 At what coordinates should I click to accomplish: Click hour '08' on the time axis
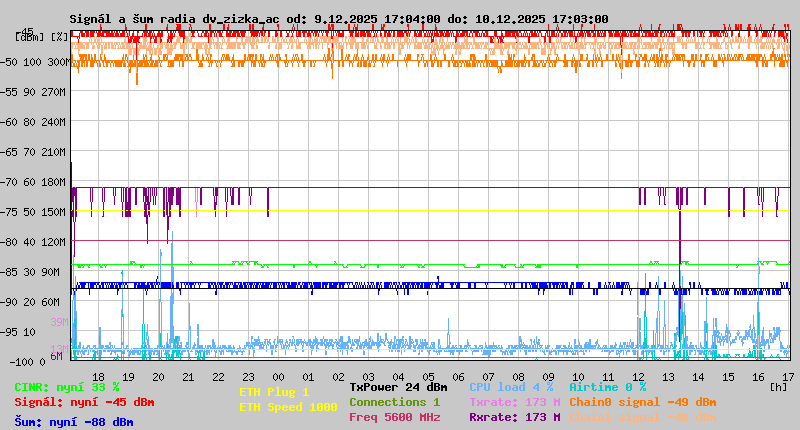coord(518,377)
